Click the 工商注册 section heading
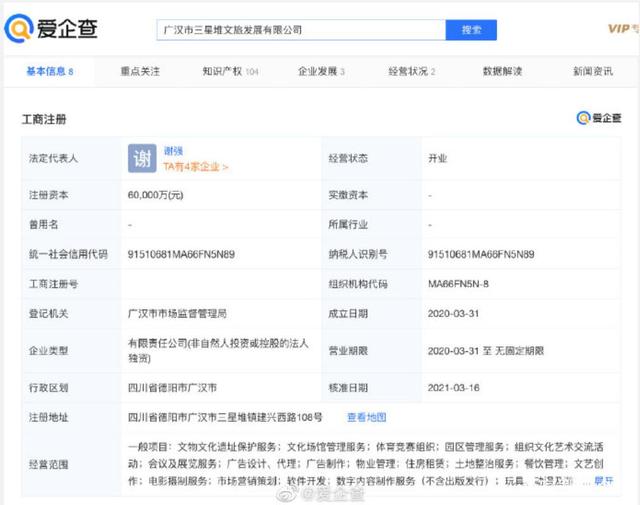 coord(44,119)
